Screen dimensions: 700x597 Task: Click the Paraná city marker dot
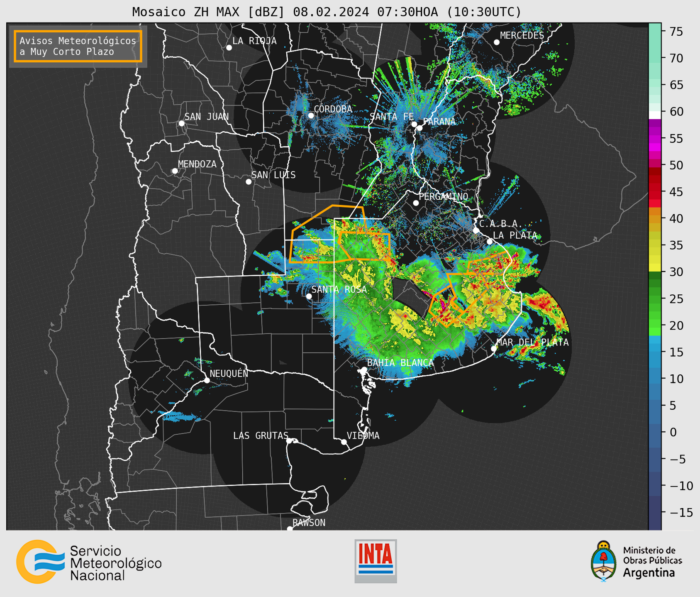420,128
